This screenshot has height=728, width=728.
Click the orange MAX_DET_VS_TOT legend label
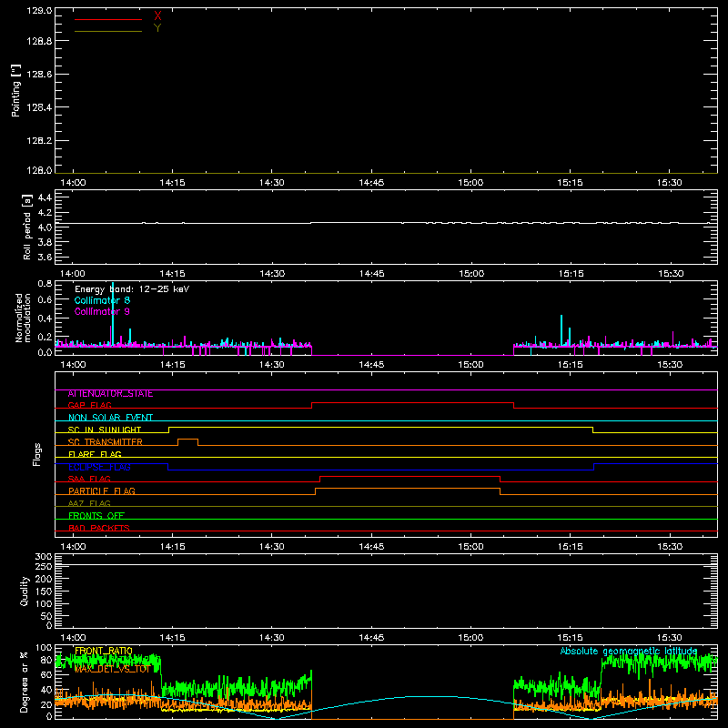[x=112, y=669]
